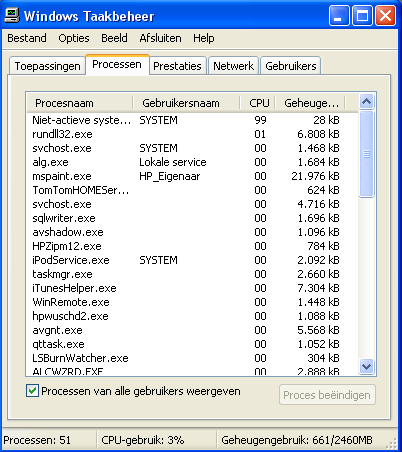The width and height of the screenshot is (402, 452).
Task: Sort by the Geheuge... column header
Action: coord(310,103)
